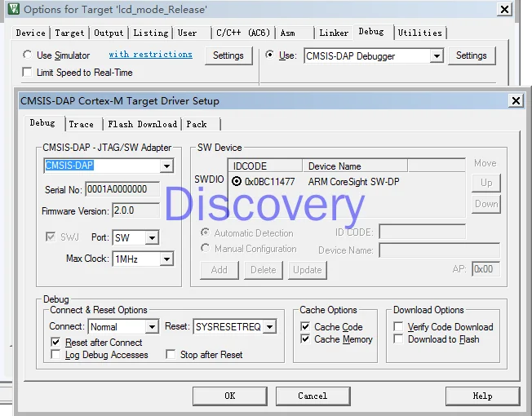
Task: Enable Verify Code Download checkbox
Action: (x=398, y=326)
